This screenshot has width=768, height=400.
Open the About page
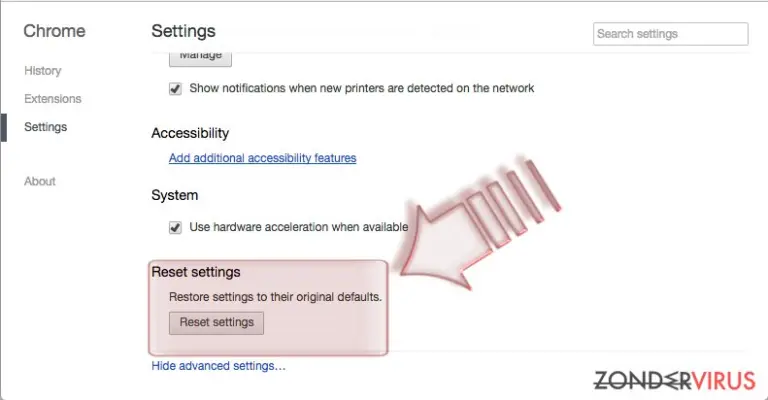point(40,181)
